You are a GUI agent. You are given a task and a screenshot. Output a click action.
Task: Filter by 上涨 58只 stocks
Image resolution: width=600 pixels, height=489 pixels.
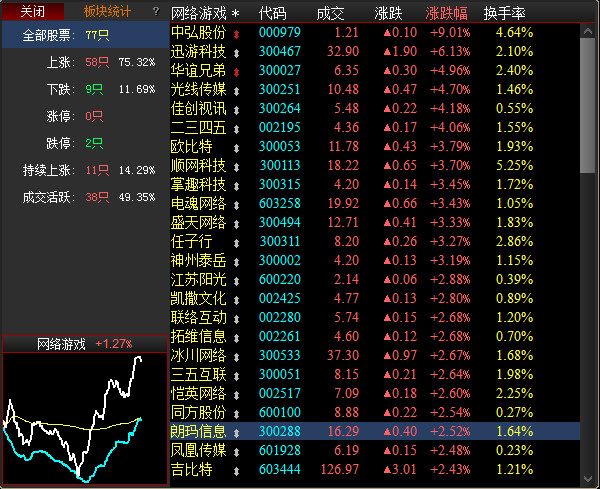coord(82,62)
